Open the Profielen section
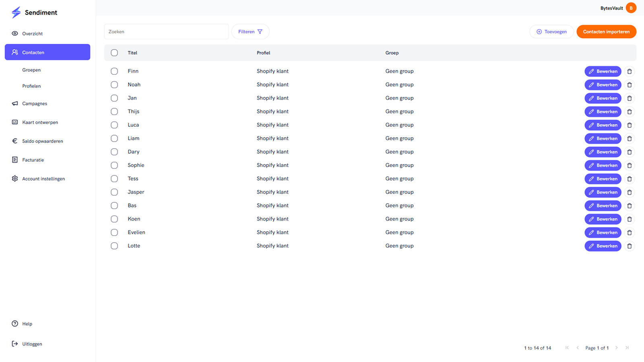Viewport: 644px width, 362px height. click(31, 86)
